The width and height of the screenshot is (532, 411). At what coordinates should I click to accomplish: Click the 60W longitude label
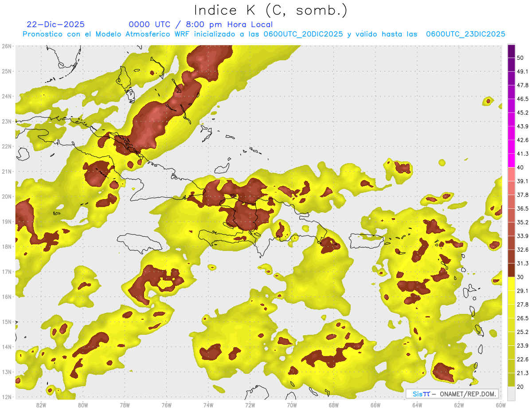501,405
